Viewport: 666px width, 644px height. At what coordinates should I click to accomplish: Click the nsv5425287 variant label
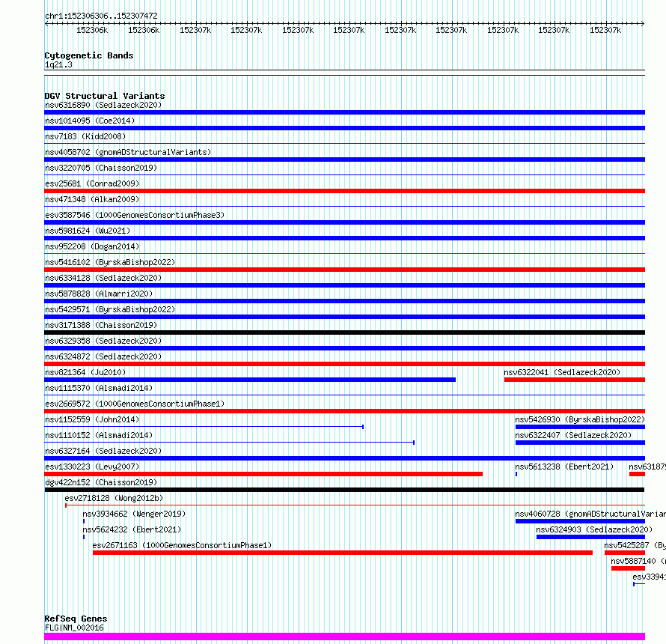coord(635,545)
